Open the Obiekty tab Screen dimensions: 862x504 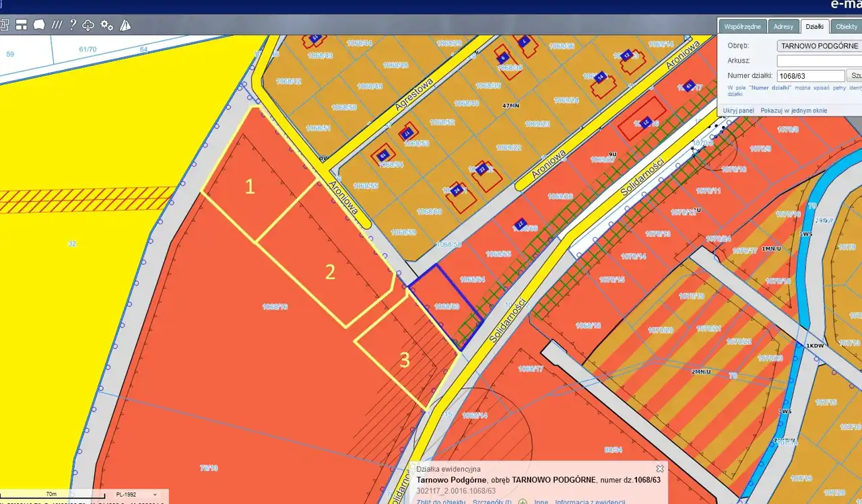click(846, 26)
